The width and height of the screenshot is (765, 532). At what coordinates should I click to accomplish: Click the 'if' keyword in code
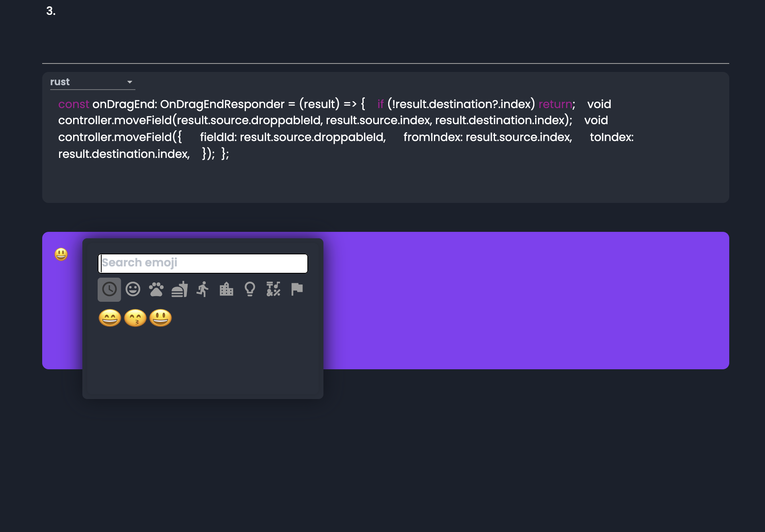coord(380,104)
